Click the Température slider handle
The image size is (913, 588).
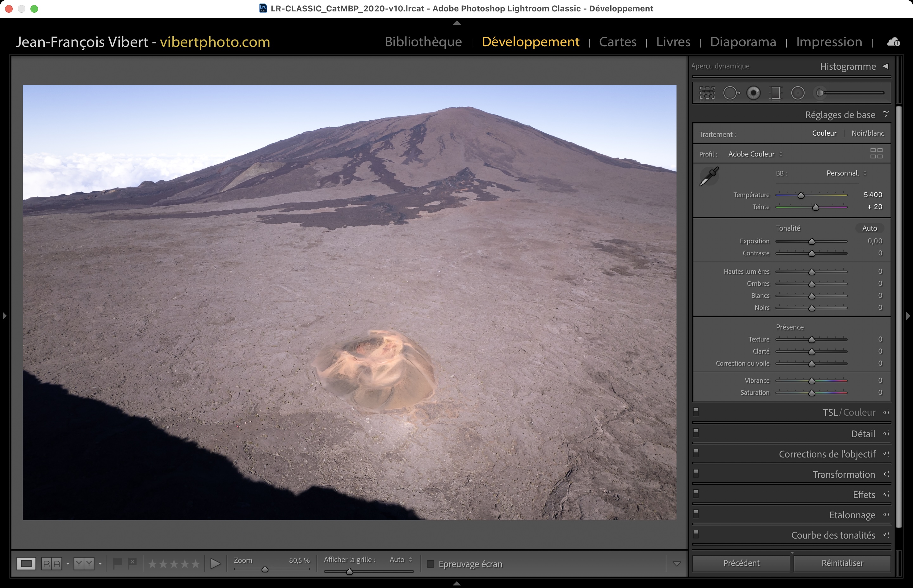801,195
